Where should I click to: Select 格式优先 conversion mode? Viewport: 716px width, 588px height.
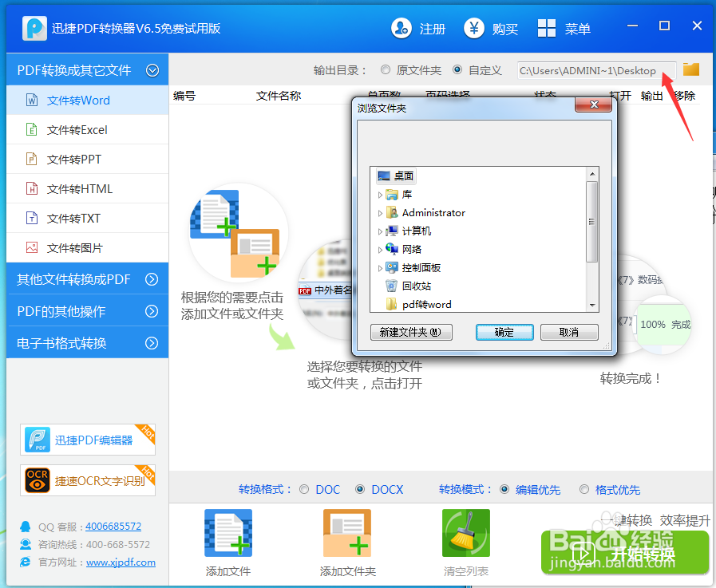click(584, 489)
